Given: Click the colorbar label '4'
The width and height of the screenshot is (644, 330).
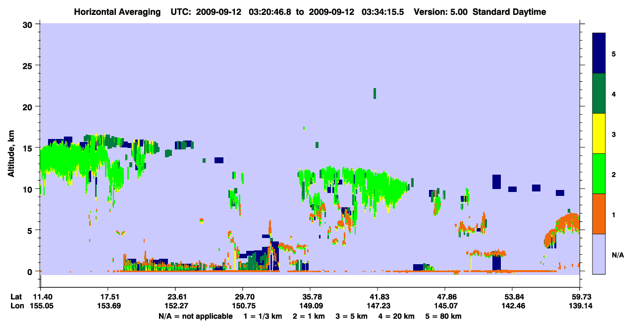Looking at the screenshot, I should point(614,94).
